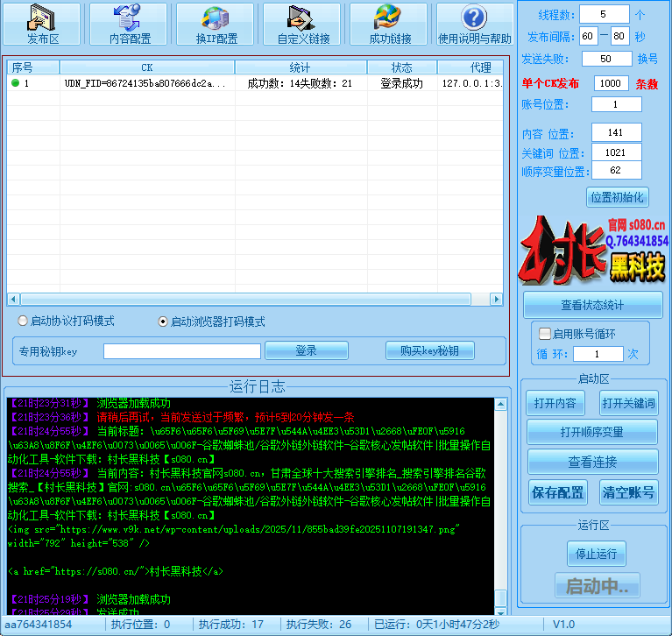Click log scrollbar down arrow
Image resolution: width=672 pixels, height=636 pixels.
tap(500, 611)
